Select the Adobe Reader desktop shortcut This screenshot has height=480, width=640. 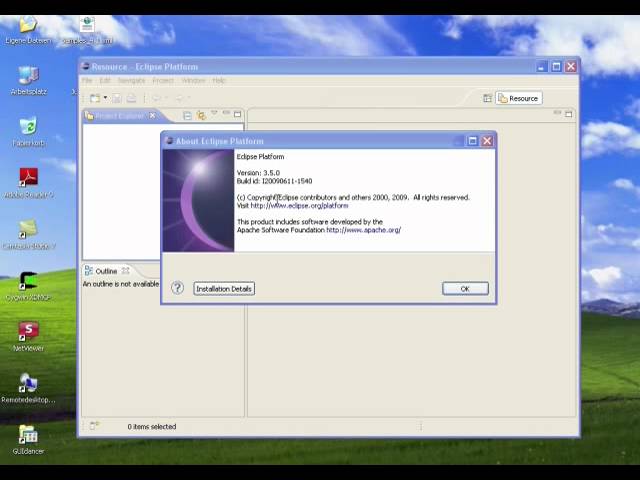click(29, 183)
